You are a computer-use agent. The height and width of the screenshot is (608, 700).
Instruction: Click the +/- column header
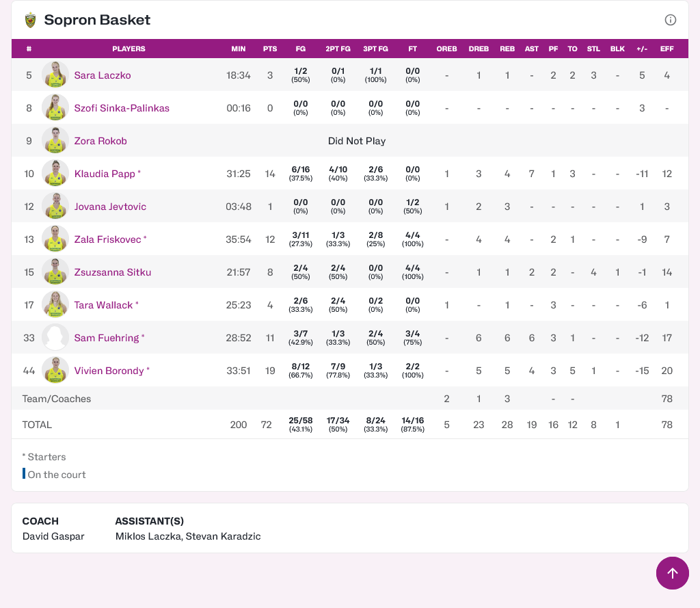[642, 49]
